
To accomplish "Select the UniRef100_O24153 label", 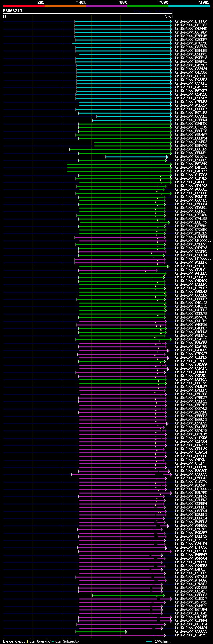I will pyautogui.click(x=191, y=635).
